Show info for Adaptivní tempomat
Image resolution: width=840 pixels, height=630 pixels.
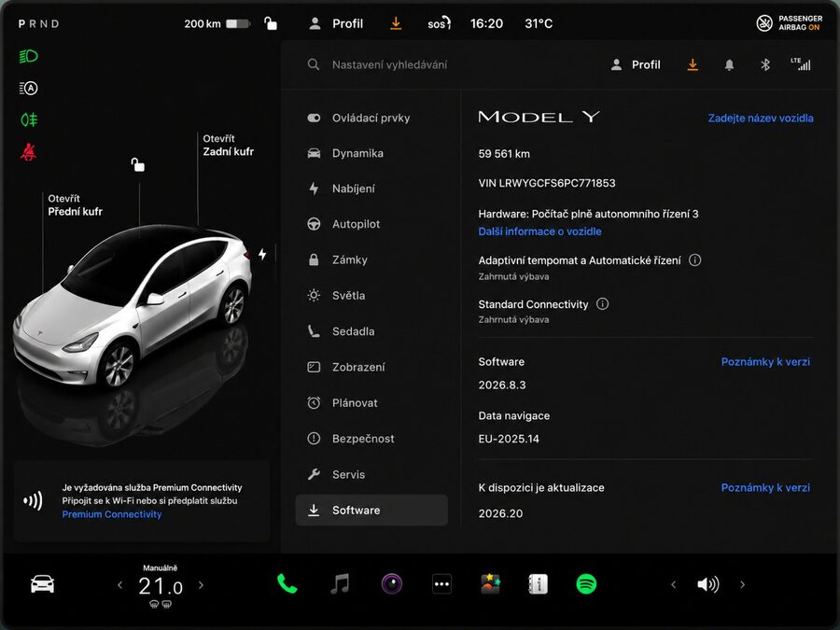coord(694,260)
